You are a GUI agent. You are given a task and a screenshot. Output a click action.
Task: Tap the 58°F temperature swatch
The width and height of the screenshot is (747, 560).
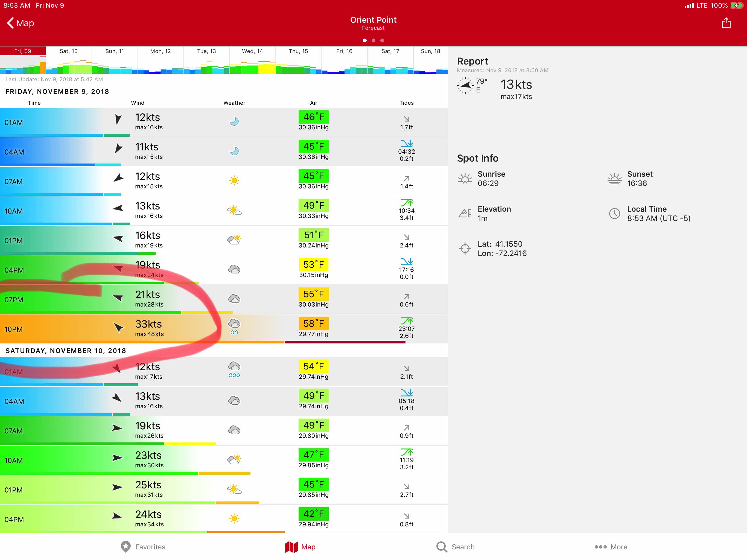(x=313, y=323)
